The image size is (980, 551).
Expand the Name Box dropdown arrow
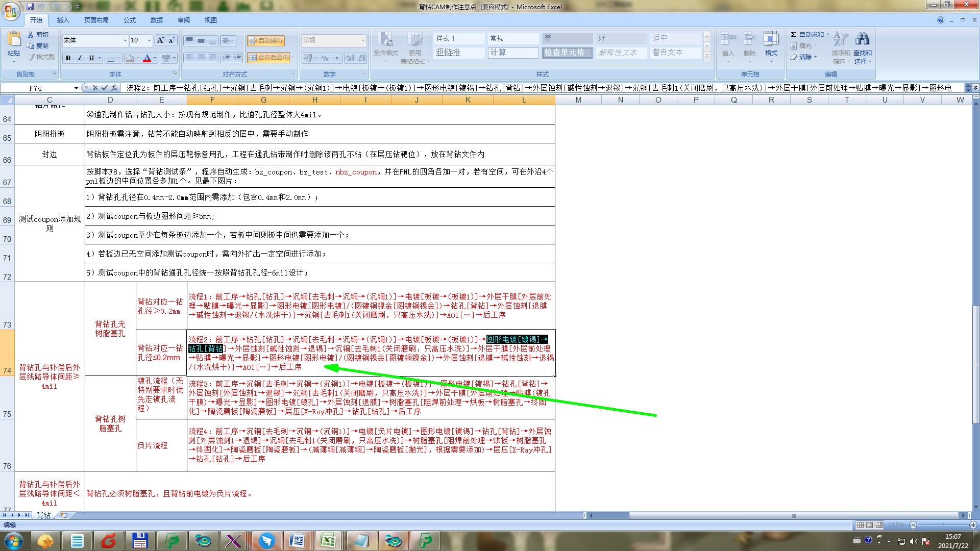coord(76,88)
